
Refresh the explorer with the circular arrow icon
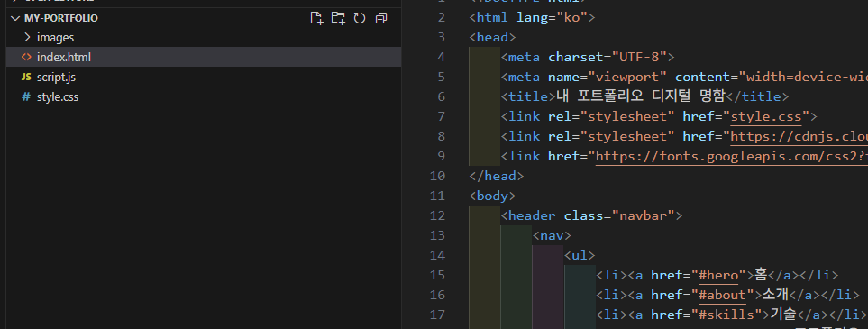click(x=360, y=18)
